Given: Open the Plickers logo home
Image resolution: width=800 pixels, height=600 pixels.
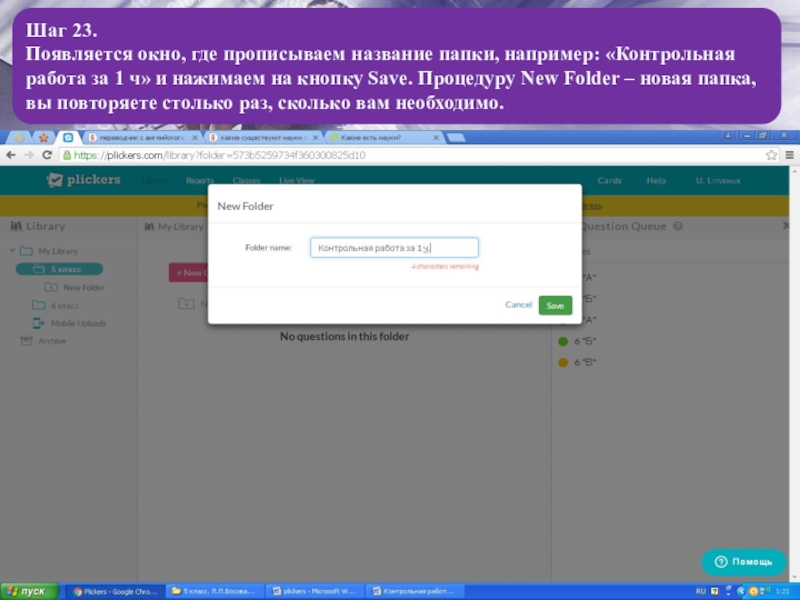Looking at the screenshot, I should pos(84,180).
